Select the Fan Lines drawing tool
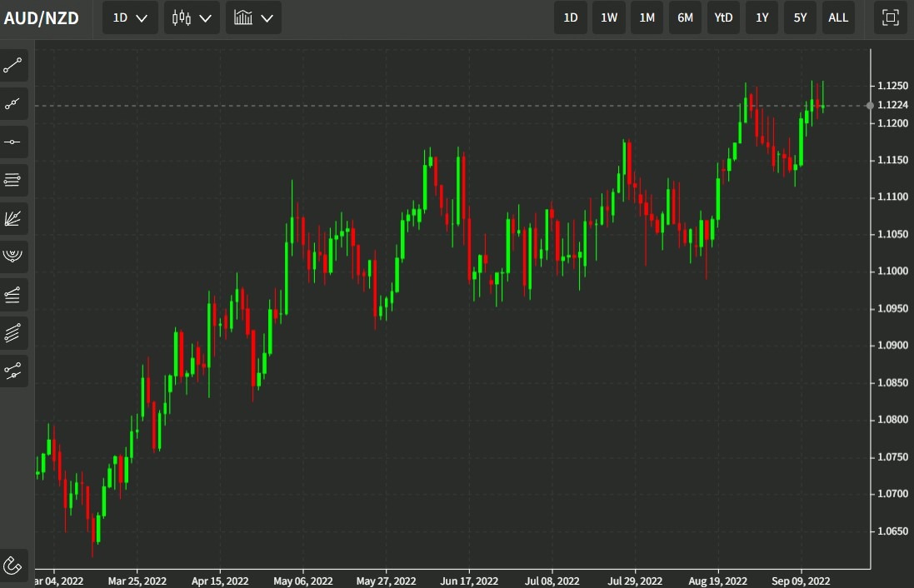Image resolution: width=914 pixels, height=588 pixels. (13, 218)
